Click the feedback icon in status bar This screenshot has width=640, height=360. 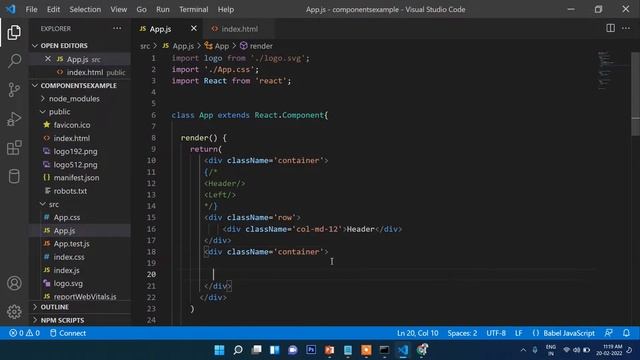[608, 333]
